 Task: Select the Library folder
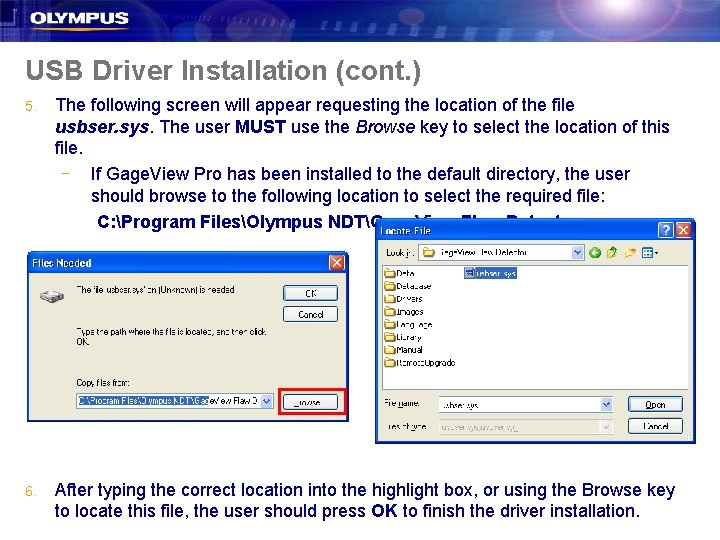pyautogui.click(x=403, y=337)
